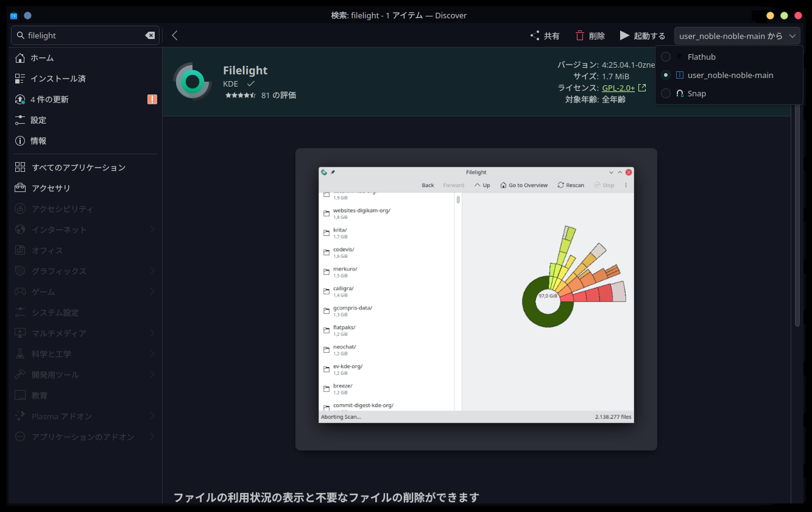Click the launch play triangle icon
The height and width of the screenshot is (512, 812).
coord(624,36)
